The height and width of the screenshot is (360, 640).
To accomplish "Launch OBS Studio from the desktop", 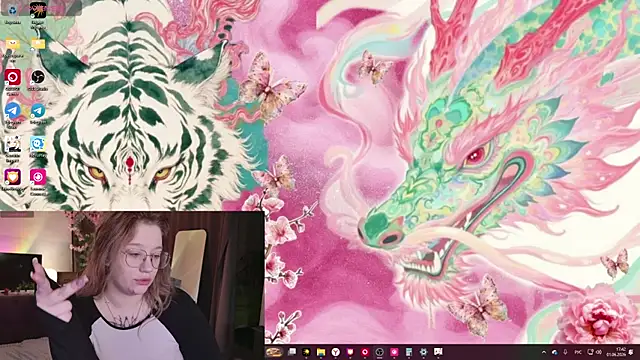I will coord(38,80).
